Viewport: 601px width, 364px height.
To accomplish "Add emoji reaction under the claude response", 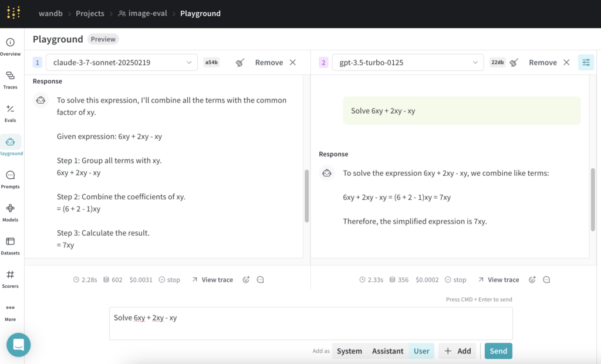I will pos(246,280).
